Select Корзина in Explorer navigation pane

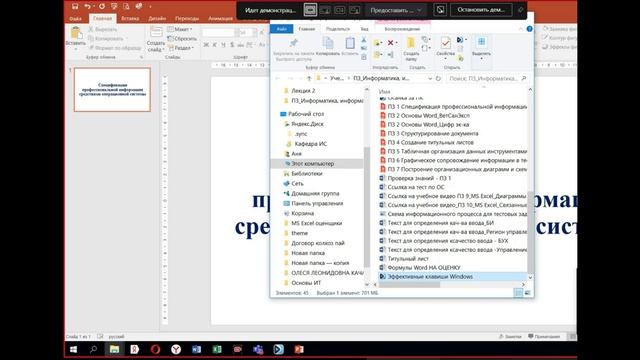click(x=302, y=213)
